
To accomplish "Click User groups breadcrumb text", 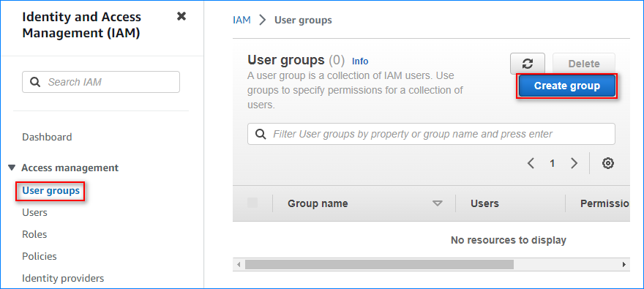I will point(303,20).
